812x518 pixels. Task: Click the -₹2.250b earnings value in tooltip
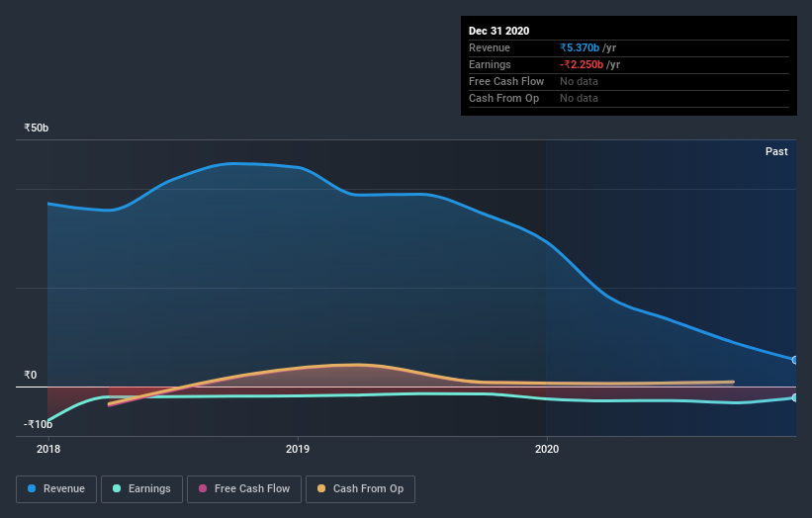click(x=582, y=64)
